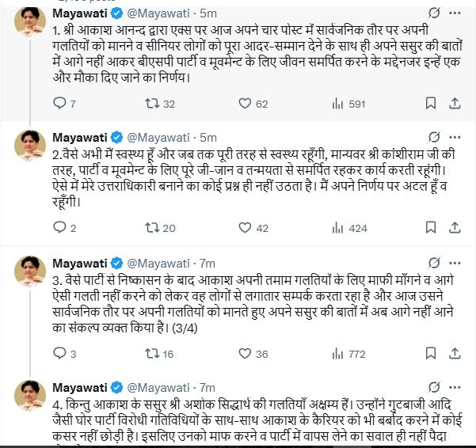The image size is (476, 448).
Task: Open the more options menu on tweet 1
Action: coord(455,13)
